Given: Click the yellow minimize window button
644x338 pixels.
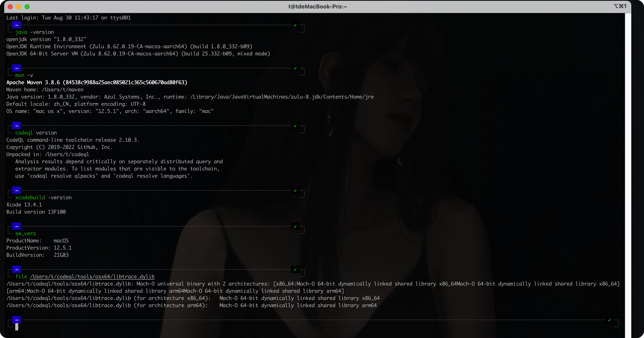Looking at the screenshot, I should 19,7.
